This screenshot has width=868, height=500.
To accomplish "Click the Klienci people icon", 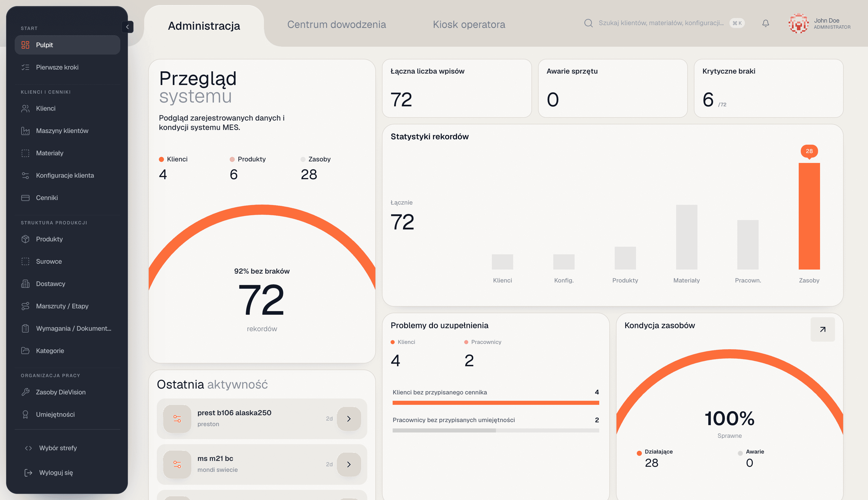I will tap(25, 109).
